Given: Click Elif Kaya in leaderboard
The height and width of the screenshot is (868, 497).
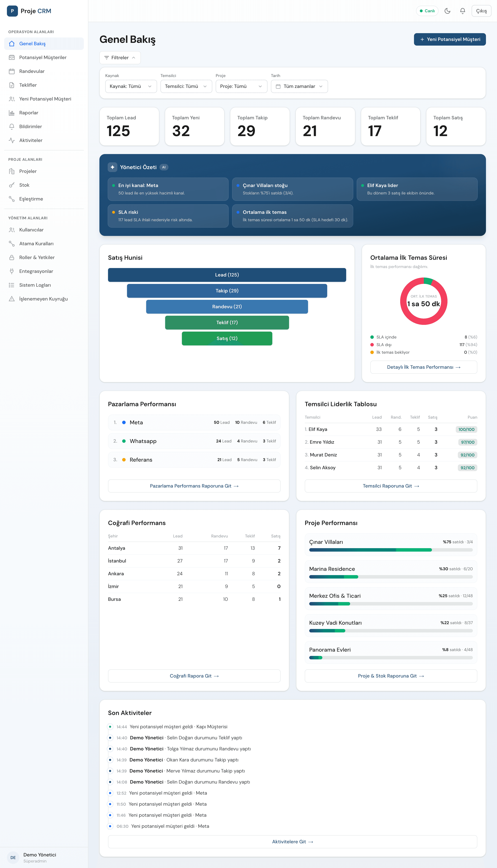Looking at the screenshot, I should pos(318,429).
